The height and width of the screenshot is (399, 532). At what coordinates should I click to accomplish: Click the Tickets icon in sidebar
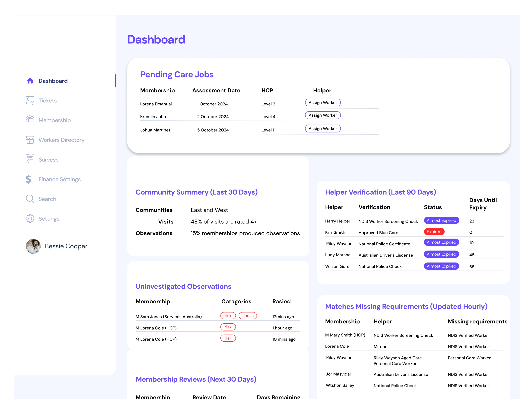point(30,101)
